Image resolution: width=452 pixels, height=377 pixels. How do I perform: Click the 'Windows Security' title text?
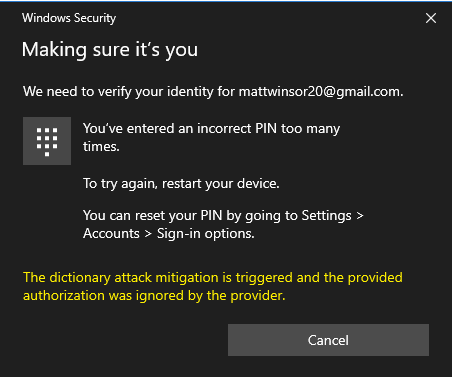(x=69, y=18)
